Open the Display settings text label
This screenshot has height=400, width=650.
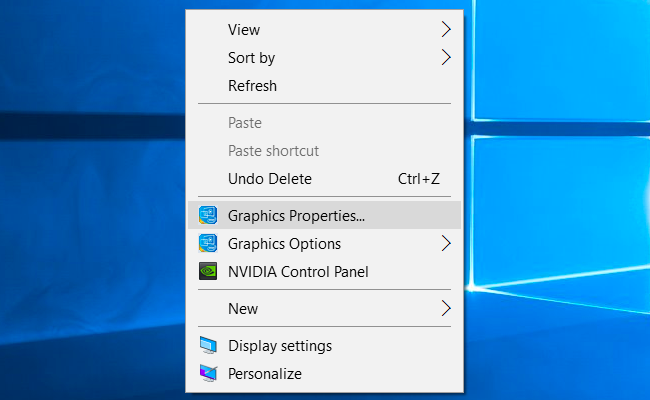[x=280, y=346]
